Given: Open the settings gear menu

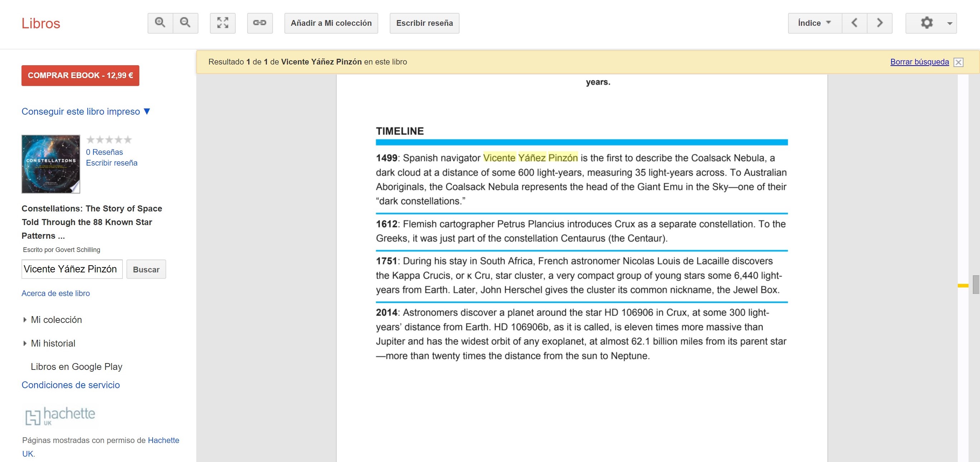Looking at the screenshot, I should coord(931,23).
